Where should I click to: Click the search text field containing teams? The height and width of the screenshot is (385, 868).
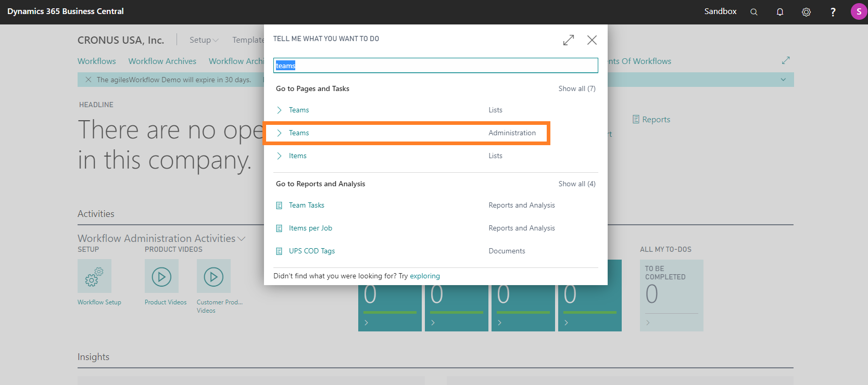435,66
